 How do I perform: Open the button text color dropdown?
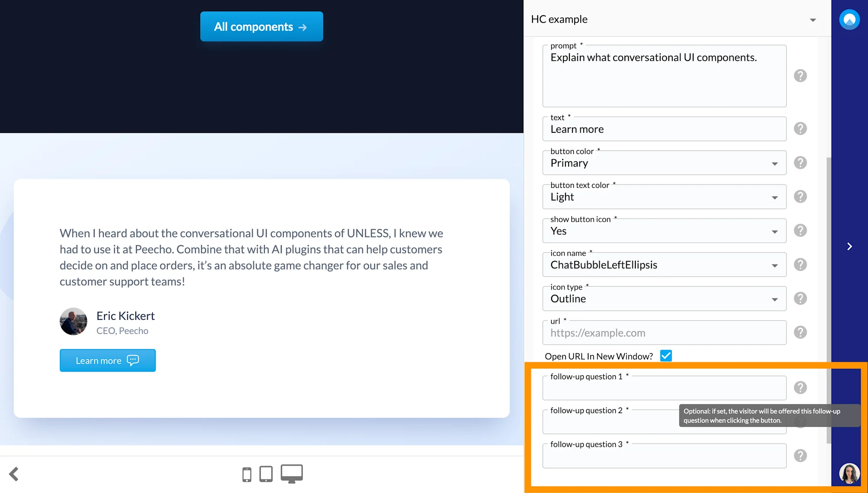[775, 197]
